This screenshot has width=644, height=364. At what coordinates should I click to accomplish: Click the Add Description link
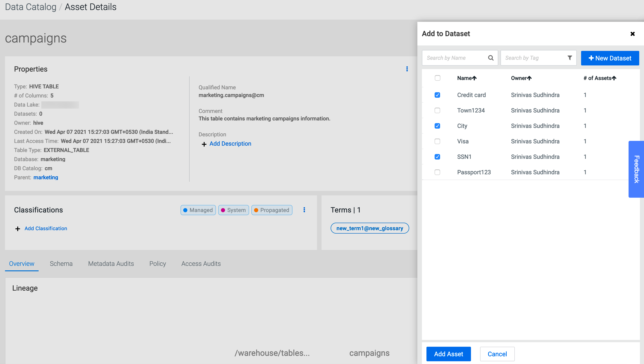(x=230, y=144)
